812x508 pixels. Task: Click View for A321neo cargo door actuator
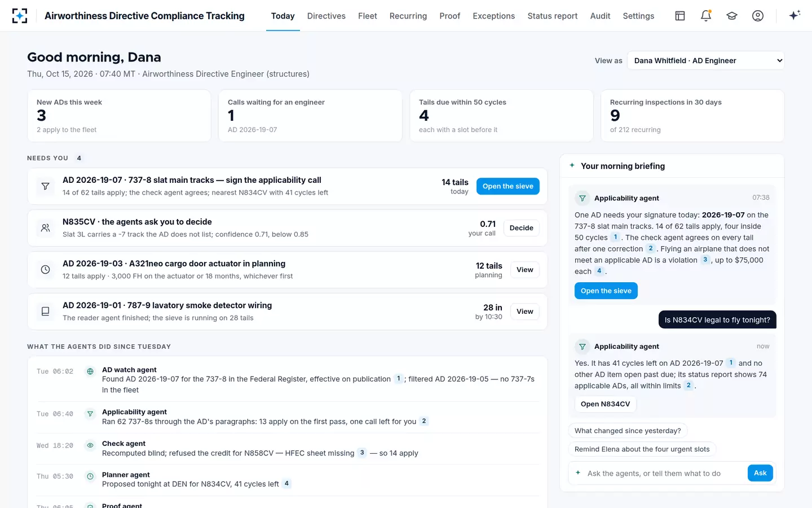point(525,270)
